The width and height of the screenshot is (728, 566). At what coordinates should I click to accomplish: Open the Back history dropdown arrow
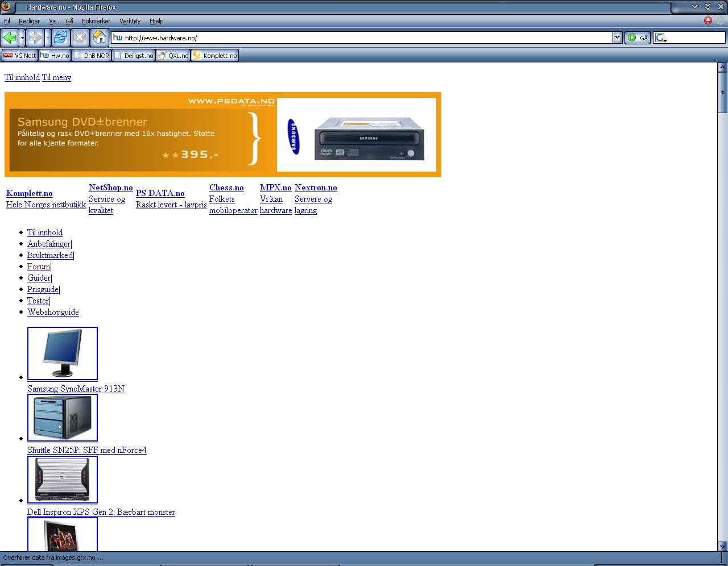point(22,38)
